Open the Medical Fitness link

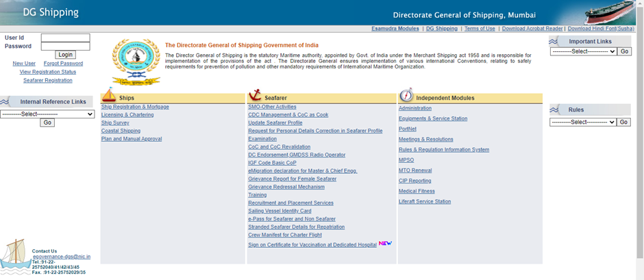(x=417, y=191)
